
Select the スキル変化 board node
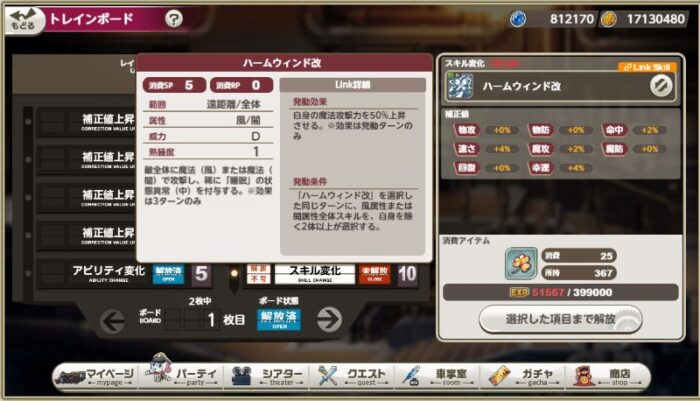click(315, 274)
